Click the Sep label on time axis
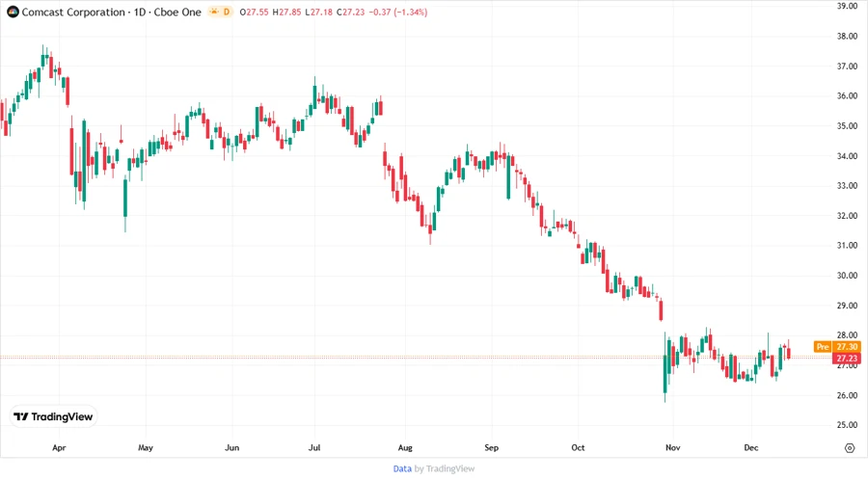 coord(492,447)
